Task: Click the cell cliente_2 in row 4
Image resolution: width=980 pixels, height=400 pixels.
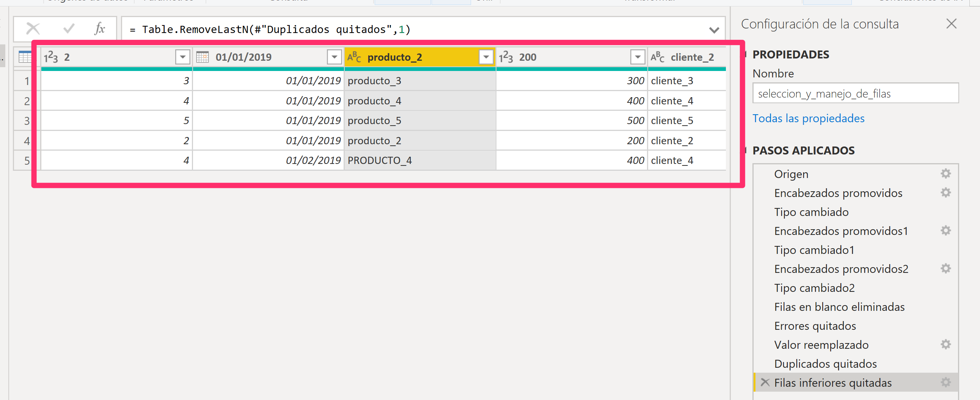Action: click(687, 141)
